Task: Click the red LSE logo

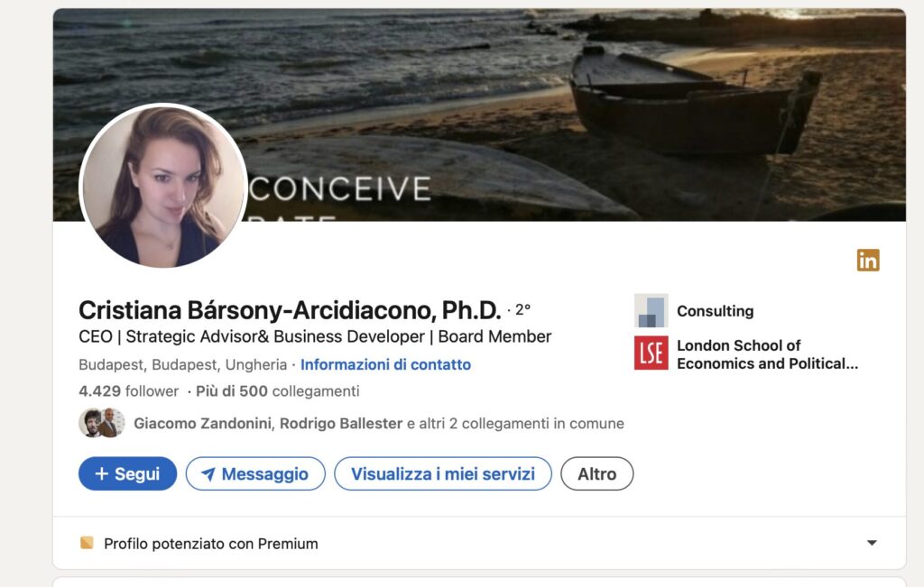Action: (651, 353)
